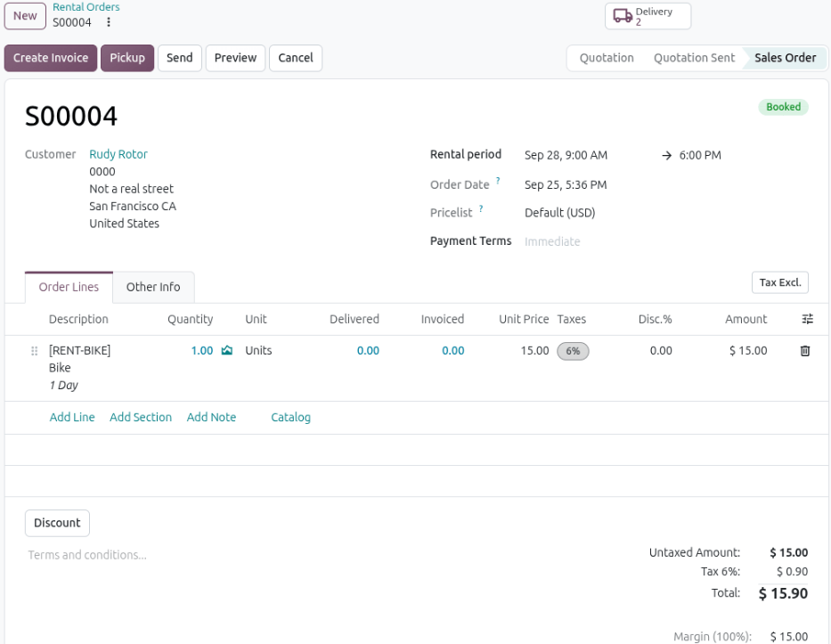831x644 pixels.
Task: Click the Booked status badge
Action: (x=783, y=107)
